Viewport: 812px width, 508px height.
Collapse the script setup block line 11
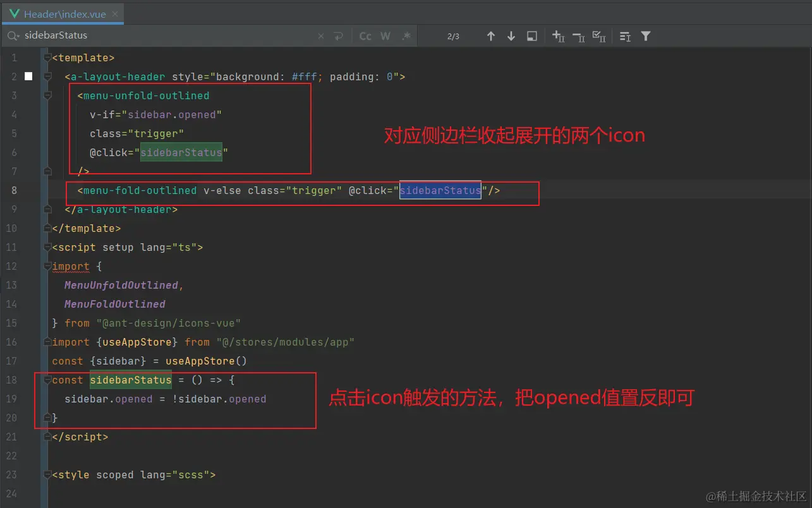pos(47,247)
